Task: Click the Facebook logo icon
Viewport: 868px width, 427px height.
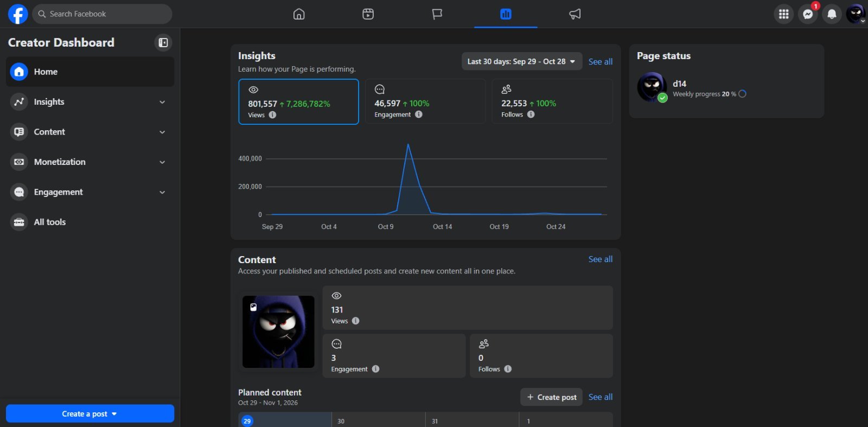Action: coord(18,14)
